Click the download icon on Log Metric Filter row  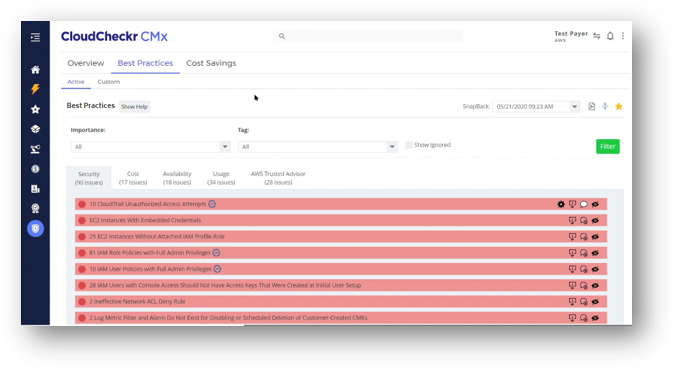[572, 318]
